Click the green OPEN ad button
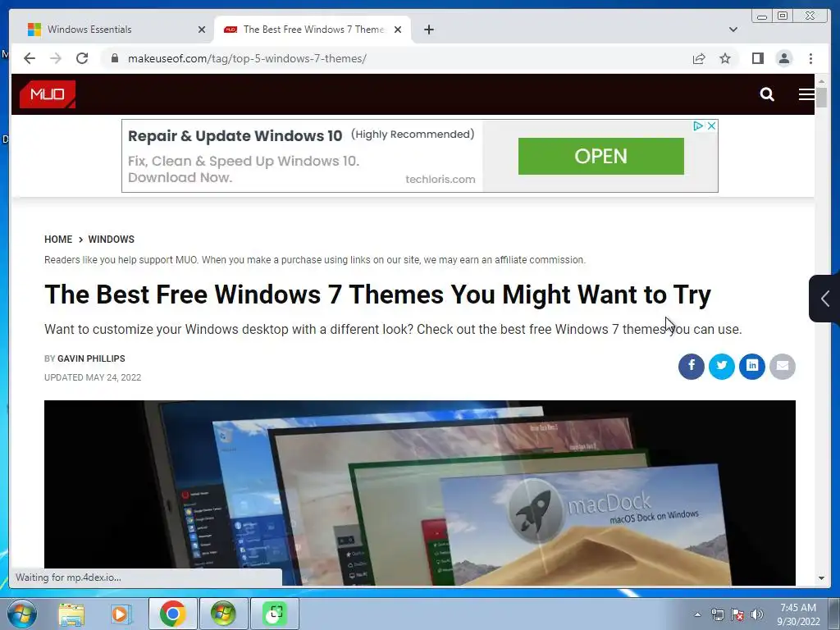This screenshot has height=630, width=840. (600, 156)
